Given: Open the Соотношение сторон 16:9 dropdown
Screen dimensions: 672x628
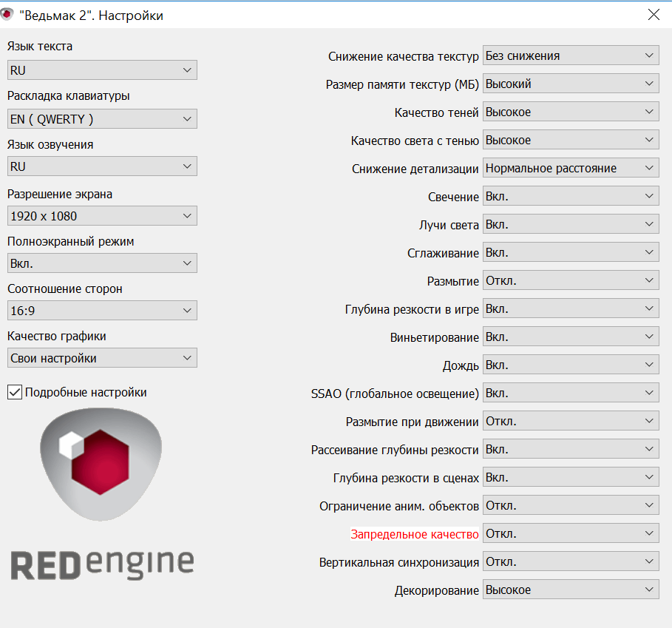Looking at the screenshot, I should [102, 311].
